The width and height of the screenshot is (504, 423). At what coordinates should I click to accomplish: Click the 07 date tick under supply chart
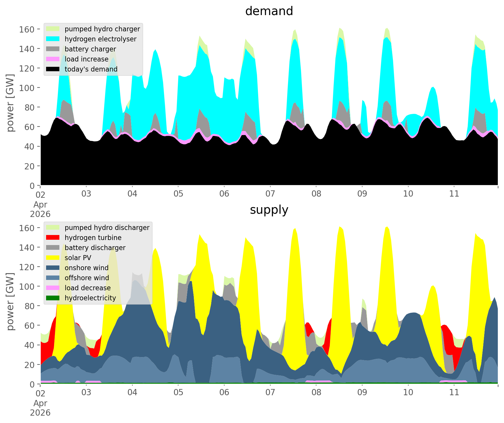(270, 393)
